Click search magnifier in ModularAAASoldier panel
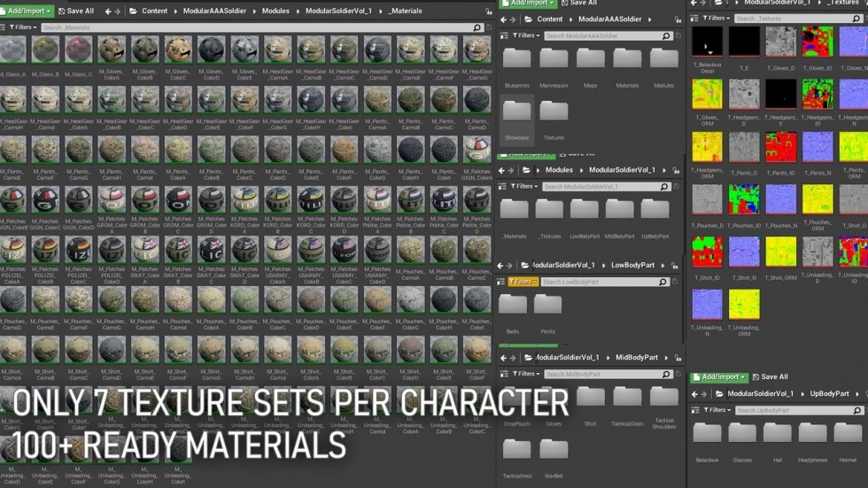 point(666,36)
